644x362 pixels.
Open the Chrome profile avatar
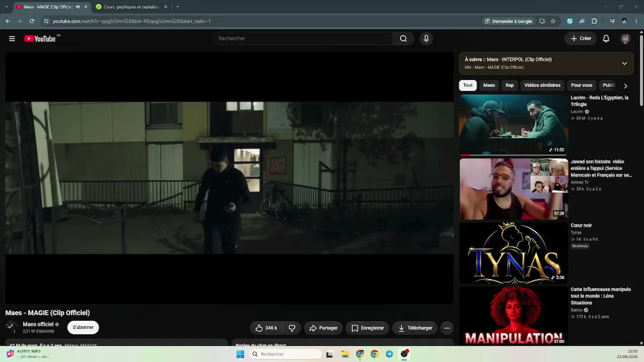[624, 21]
